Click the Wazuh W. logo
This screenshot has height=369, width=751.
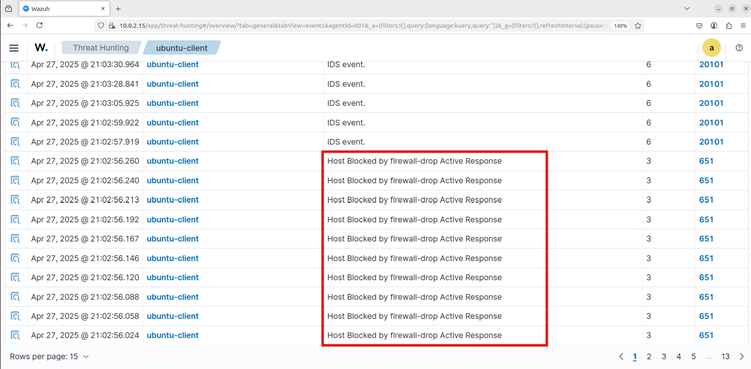(41, 48)
